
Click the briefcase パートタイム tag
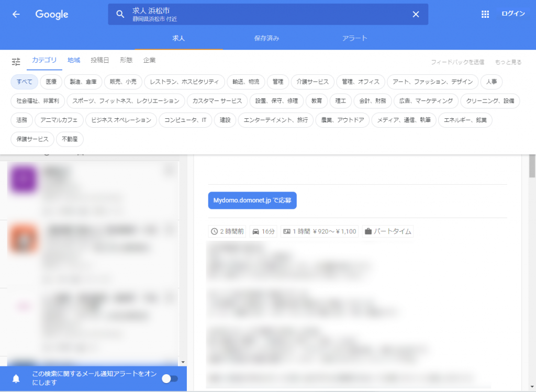(388, 231)
